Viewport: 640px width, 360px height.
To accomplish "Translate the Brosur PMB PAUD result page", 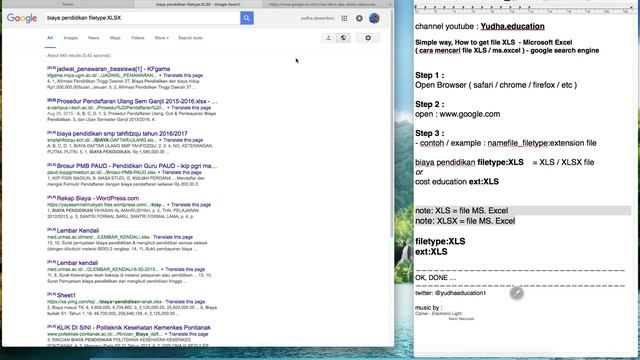I will 182,172.
